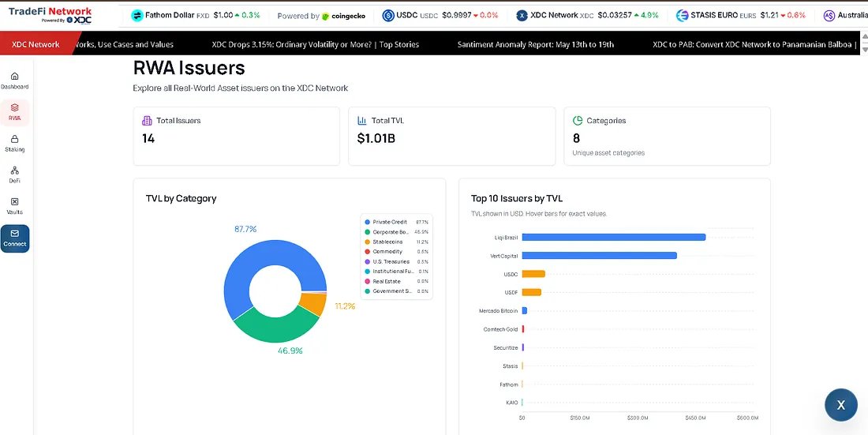This screenshot has height=435, width=868.
Task: Click the Stasis chart label
Action: (511, 366)
